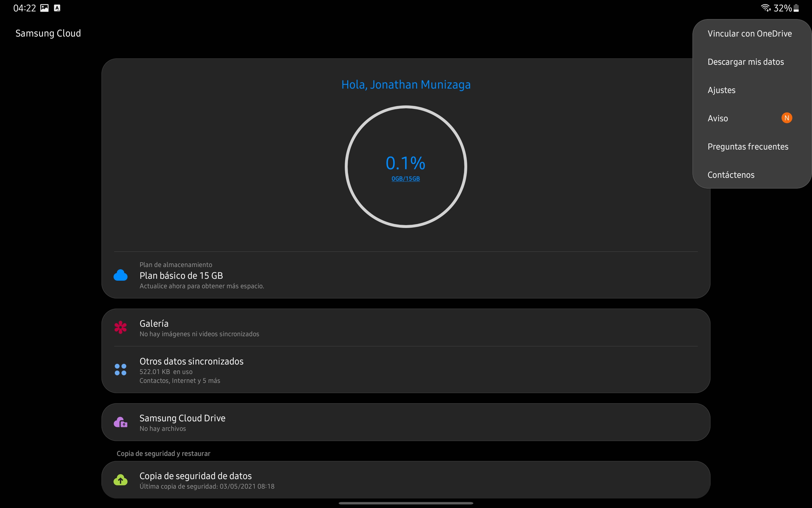Tap the bottom navigation gesture handle
Viewport: 812px width, 508px height.
[406, 503]
